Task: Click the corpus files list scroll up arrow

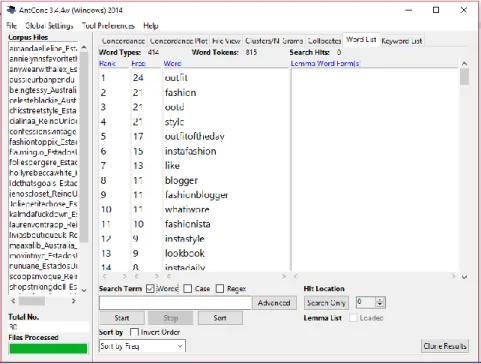Action: pos(84,48)
